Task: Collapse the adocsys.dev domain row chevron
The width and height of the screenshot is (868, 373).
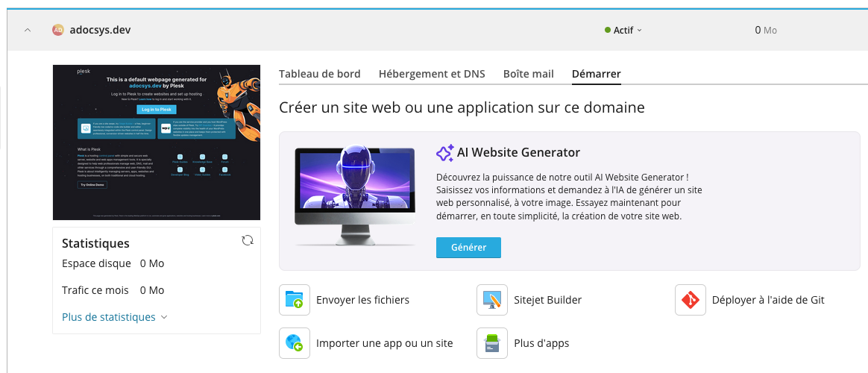Action: [28, 30]
